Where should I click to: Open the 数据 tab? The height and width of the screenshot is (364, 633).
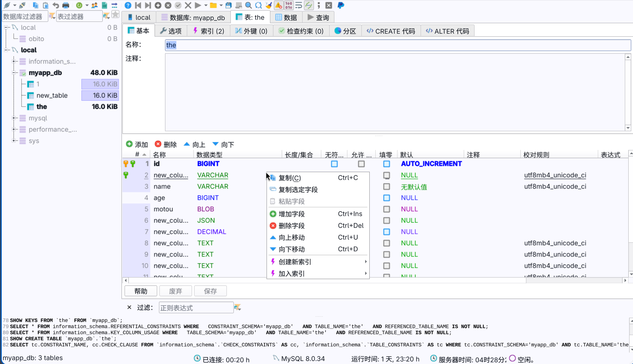pos(286,17)
